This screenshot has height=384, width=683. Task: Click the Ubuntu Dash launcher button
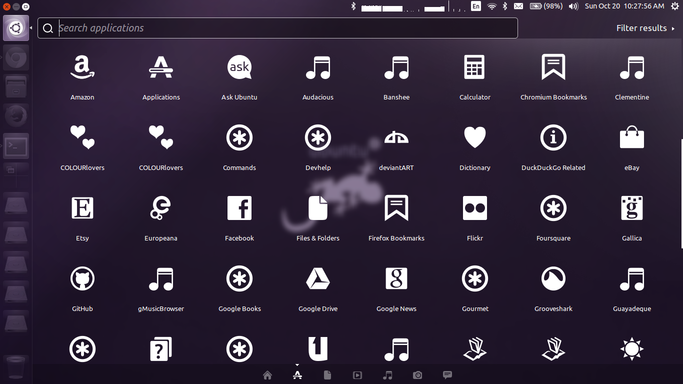point(16,28)
